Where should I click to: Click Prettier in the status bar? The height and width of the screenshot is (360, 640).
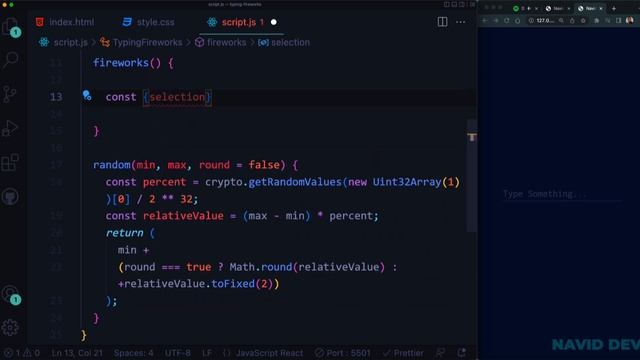click(x=403, y=353)
